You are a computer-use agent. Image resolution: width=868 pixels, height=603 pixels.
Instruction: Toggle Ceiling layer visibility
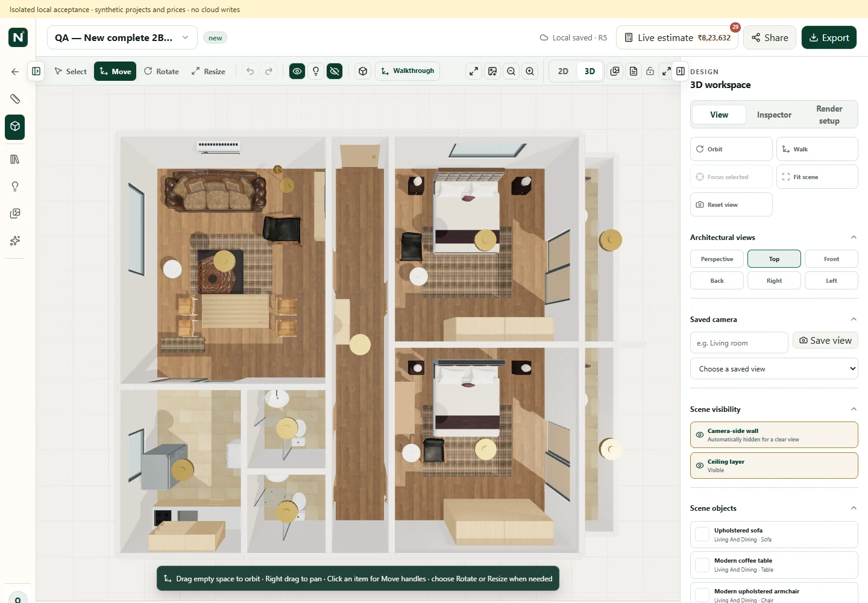774,466
